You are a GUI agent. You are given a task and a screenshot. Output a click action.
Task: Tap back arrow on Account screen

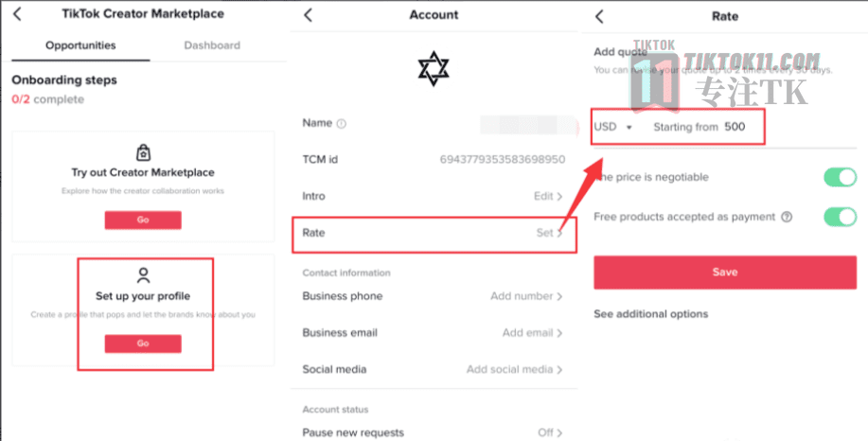click(x=309, y=15)
